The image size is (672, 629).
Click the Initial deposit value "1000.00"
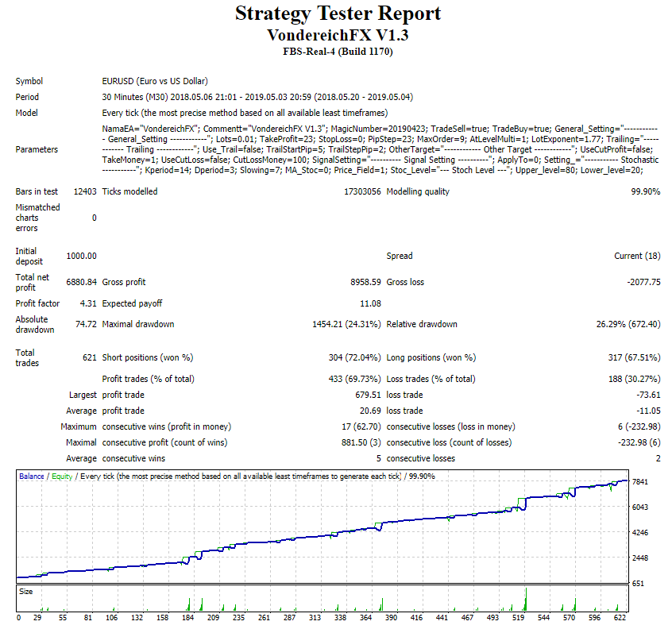pos(82,256)
